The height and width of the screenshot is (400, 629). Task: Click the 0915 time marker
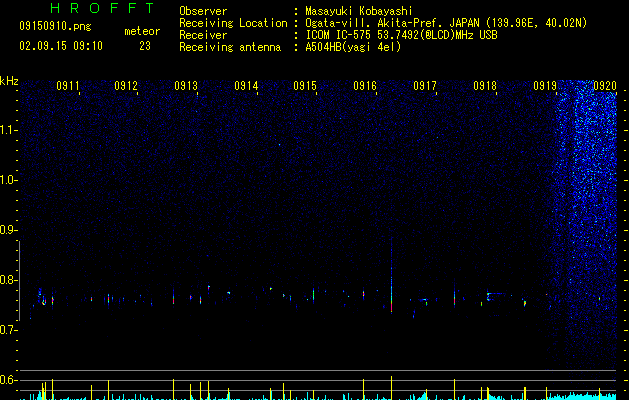click(x=305, y=85)
